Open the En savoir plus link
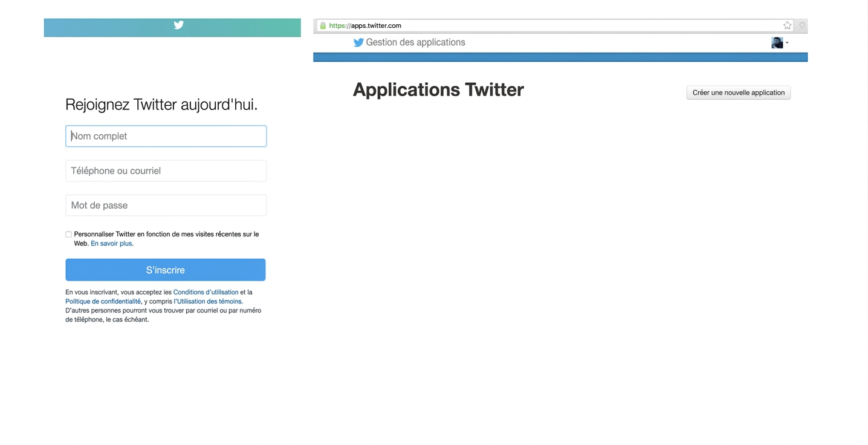This screenshot has height=445, width=868. (x=111, y=244)
